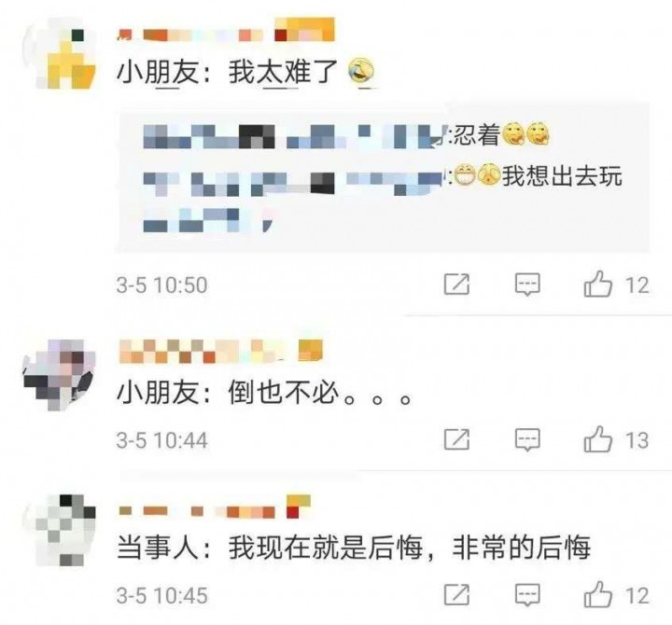Viewport: 672px width, 625px height.
Task: Open reply icon on 10:50 comment
Action: tap(527, 285)
